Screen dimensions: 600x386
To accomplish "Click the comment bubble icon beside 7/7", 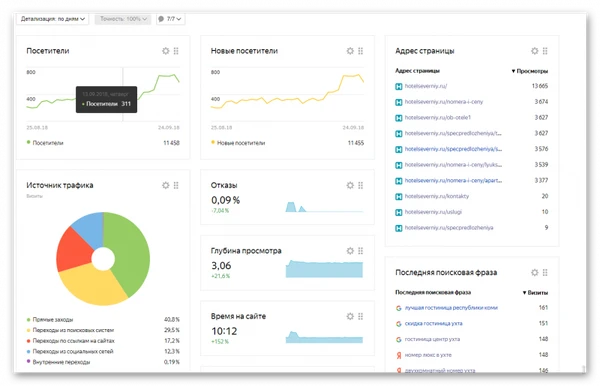I will (x=161, y=19).
